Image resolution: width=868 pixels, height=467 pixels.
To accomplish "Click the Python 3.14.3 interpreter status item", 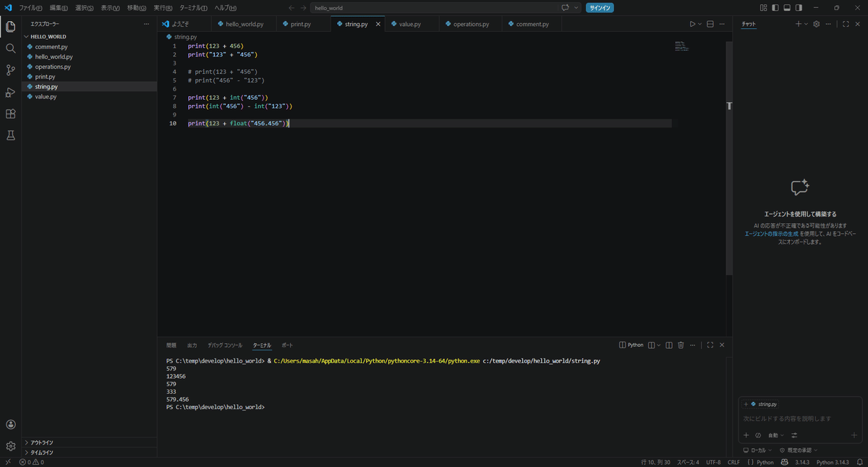I will (x=833, y=462).
